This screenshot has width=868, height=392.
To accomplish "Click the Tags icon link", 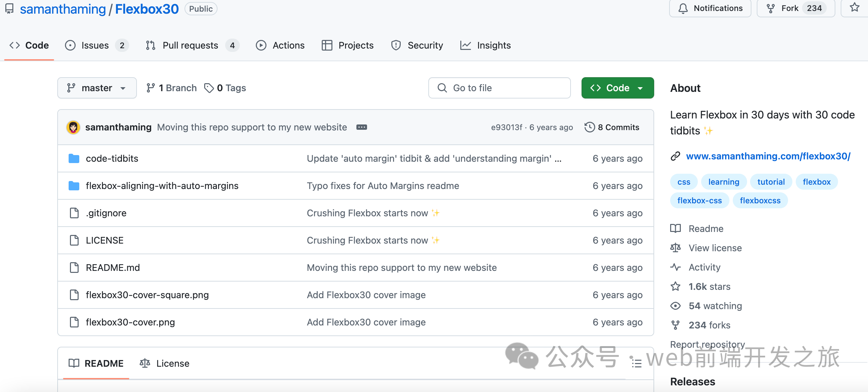I will (x=209, y=88).
